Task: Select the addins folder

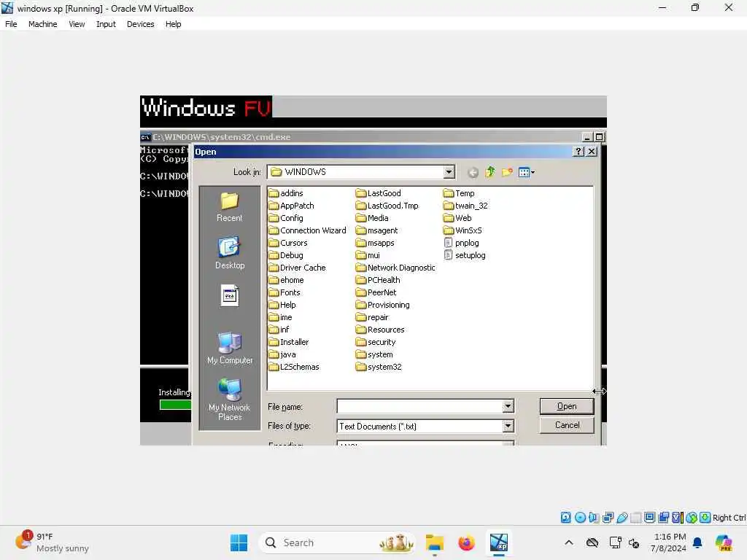Action: click(x=286, y=193)
